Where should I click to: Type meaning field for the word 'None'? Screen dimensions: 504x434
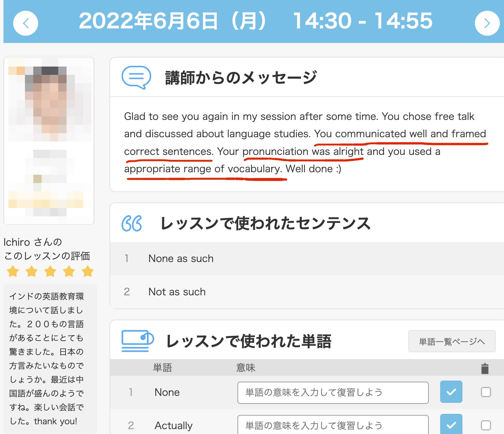pyautogui.click(x=333, y=392)
